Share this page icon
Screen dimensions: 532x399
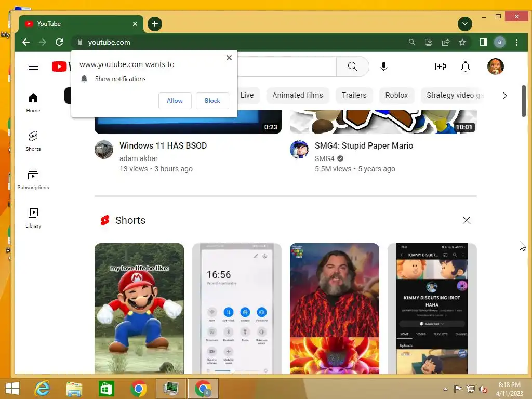pos(445,42)
